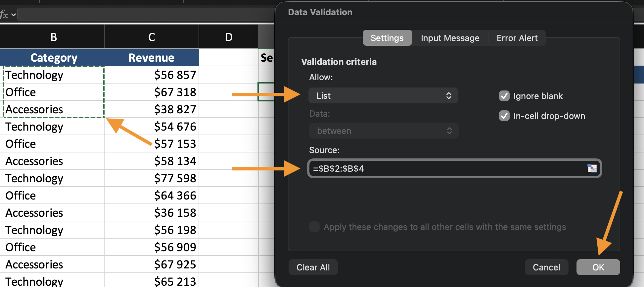Viewport: 644px width, 287px height.
Task: Click the range selector icon in Source field
Action: click(592, 168)
